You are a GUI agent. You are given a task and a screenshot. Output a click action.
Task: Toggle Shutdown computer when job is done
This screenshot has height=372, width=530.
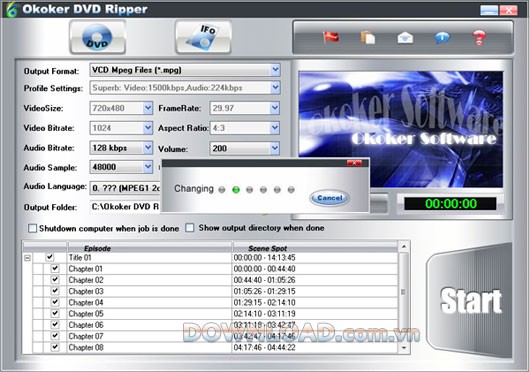point(32,228)
